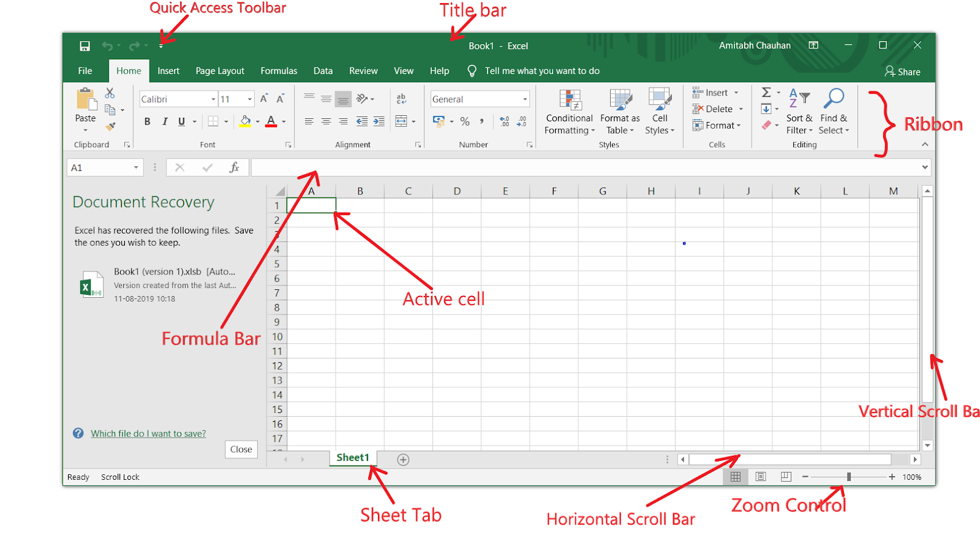Open the General number format dropdown

coord(525,99)
